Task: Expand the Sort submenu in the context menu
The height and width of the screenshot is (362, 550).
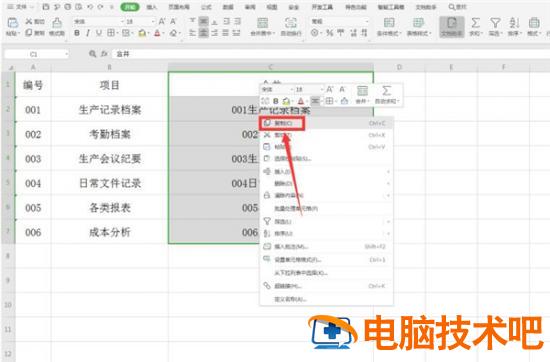Action: tap(327, 233)
